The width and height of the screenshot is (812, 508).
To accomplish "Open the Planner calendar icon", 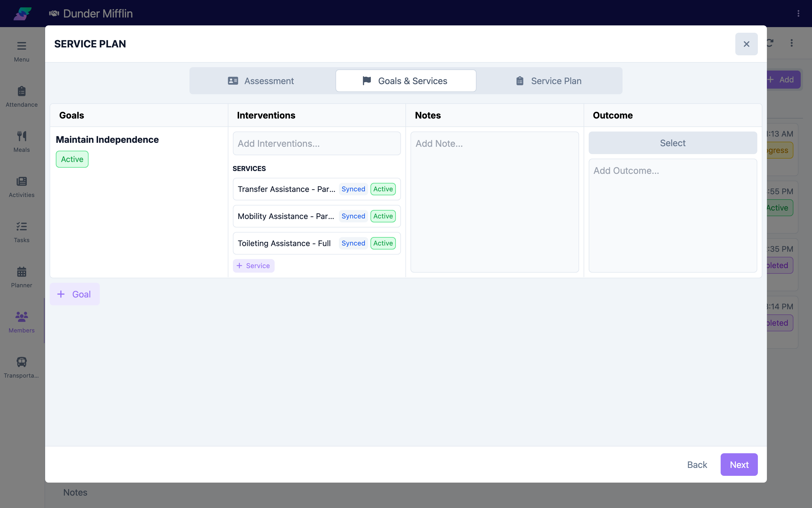I will coord(21,271).
